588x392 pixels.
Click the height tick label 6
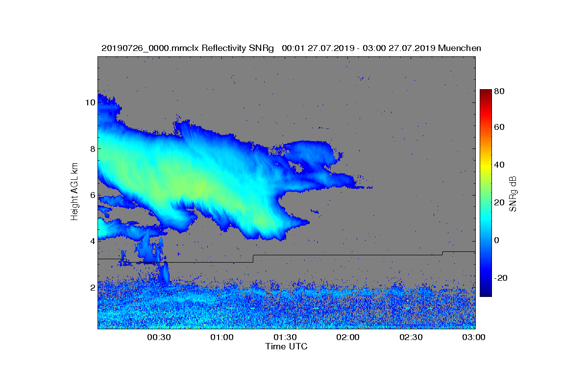92,195
